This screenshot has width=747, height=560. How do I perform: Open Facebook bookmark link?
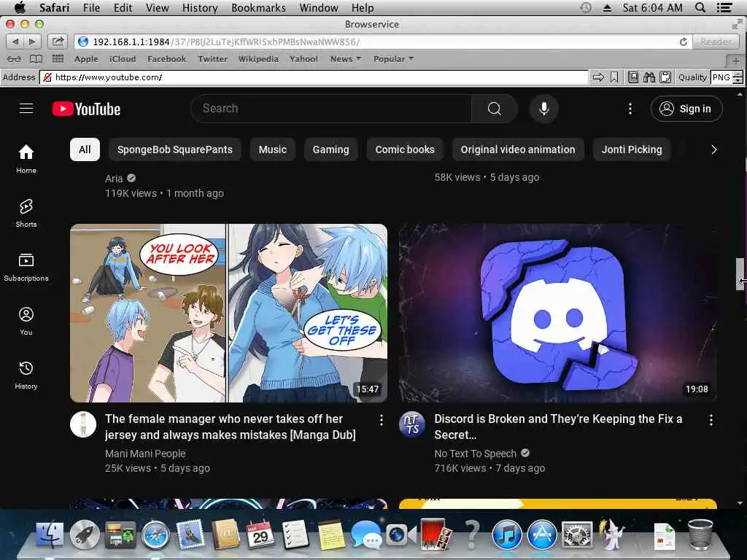[167, 59]
